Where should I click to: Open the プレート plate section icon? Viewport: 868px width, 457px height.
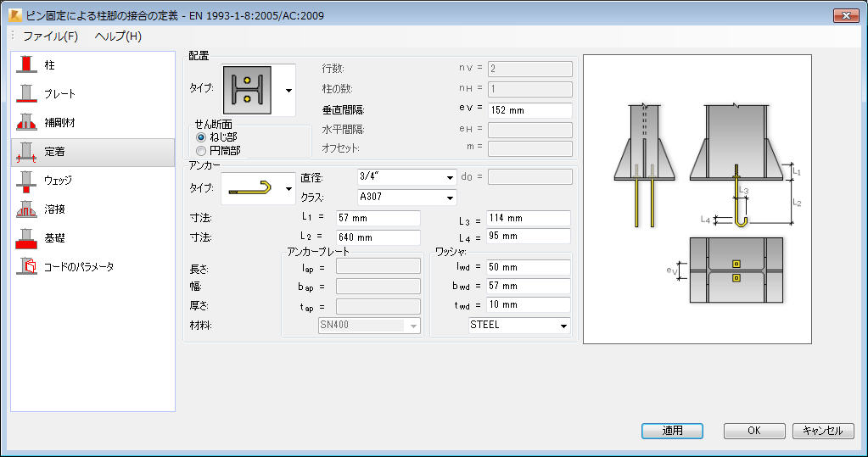click(x=26, y=93)
